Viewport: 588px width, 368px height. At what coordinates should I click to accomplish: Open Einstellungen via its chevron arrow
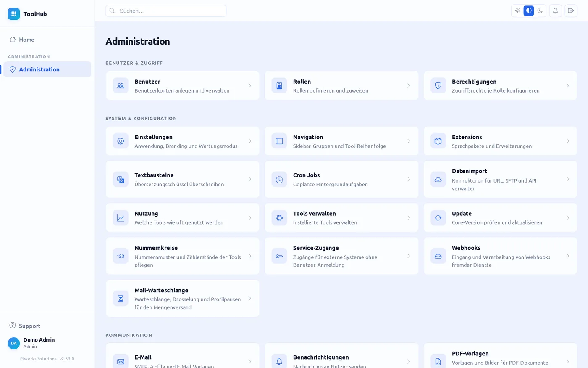click(x=250, y=141)
